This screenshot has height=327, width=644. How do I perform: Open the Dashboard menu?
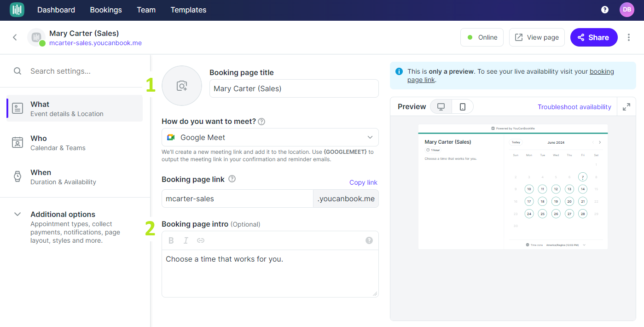56,10
